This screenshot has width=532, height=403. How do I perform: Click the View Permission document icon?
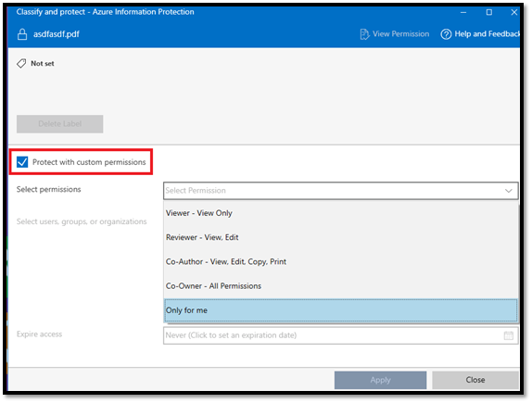(x=364, y=34)
